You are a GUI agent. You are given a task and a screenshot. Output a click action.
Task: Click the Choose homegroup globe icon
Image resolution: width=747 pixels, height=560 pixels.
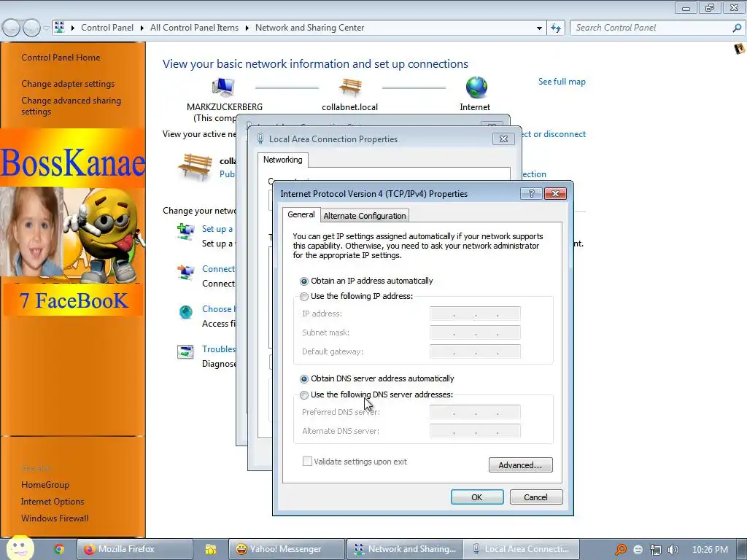[x=185, y=312]
